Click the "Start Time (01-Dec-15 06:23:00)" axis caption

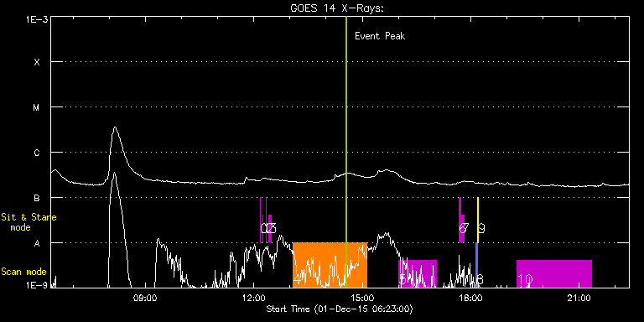click(340, 309)
